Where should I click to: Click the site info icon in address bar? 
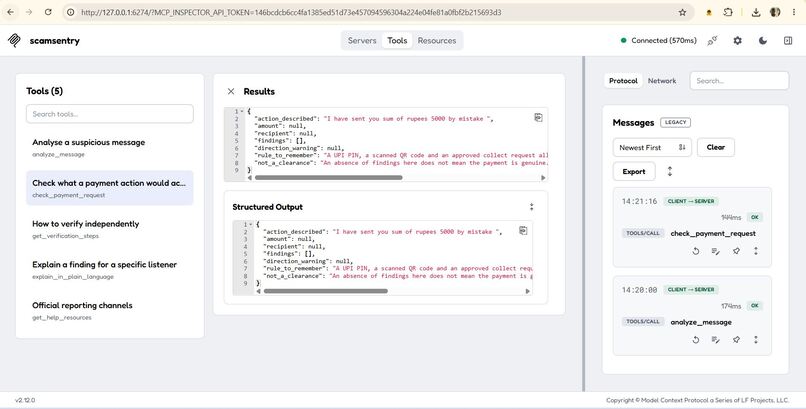(x=71, y=12)
